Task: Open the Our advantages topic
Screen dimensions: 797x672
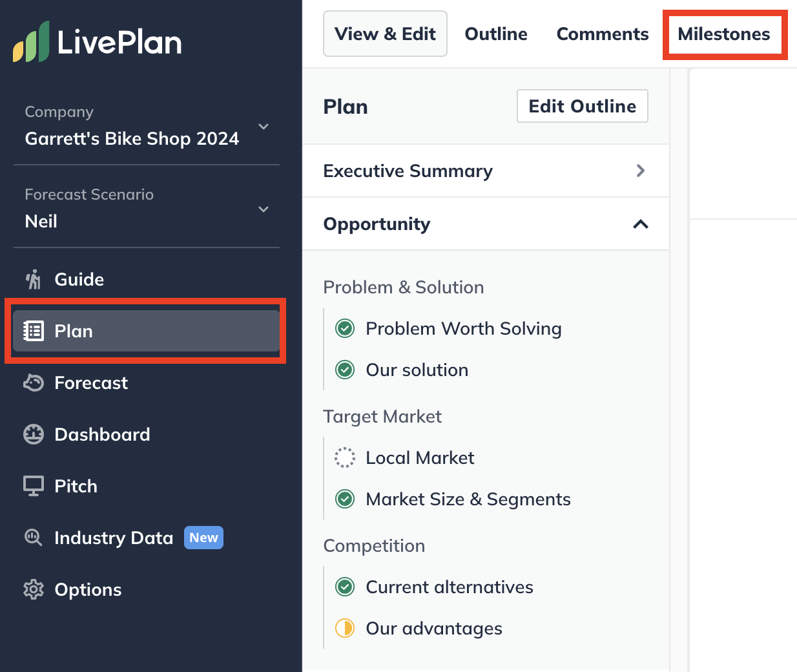Action: 434,628
